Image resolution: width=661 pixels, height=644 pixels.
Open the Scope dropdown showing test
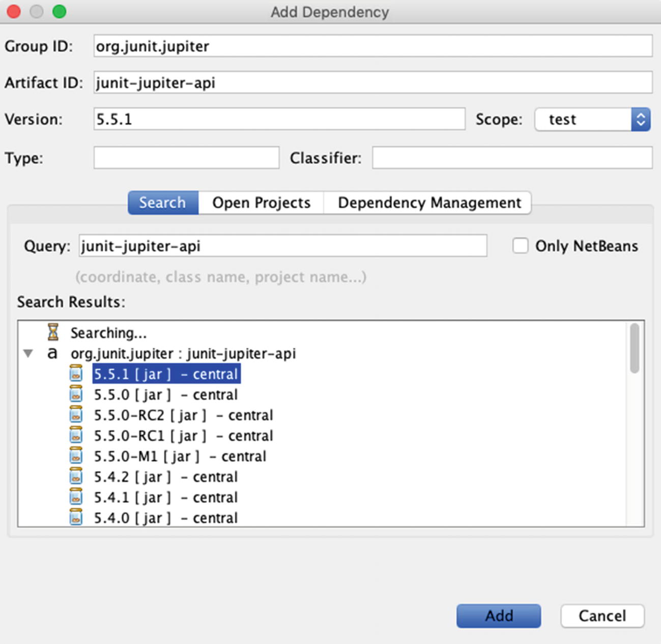click(592, 119)
